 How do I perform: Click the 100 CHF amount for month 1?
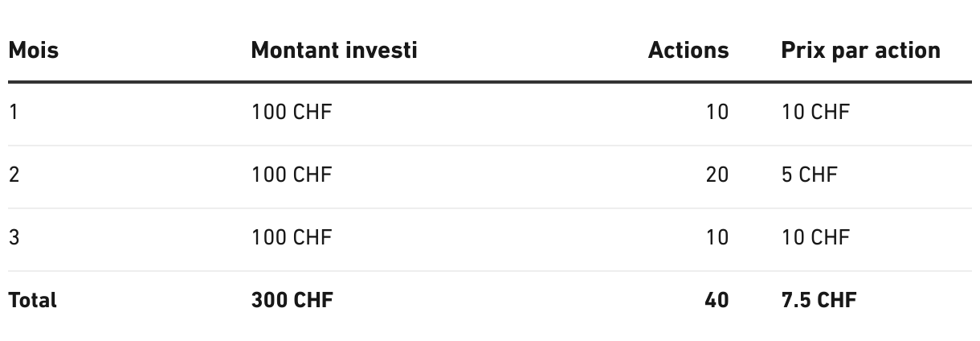coord(291,111)
